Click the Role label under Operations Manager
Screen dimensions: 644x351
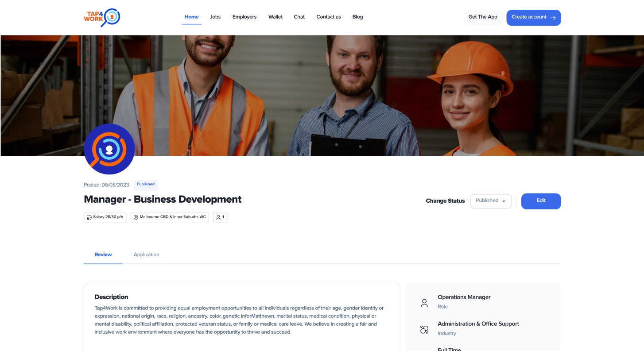(x=443, y=307)
